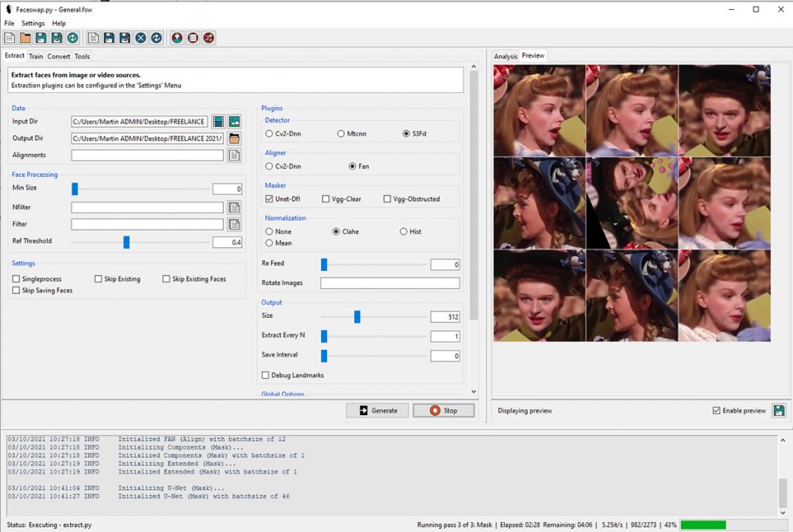Open extract settings via first red toolbar icon

[177, 38]
